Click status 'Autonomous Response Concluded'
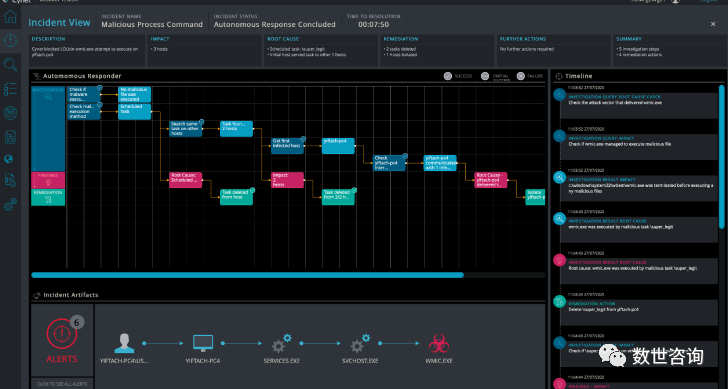 point(274,25)
